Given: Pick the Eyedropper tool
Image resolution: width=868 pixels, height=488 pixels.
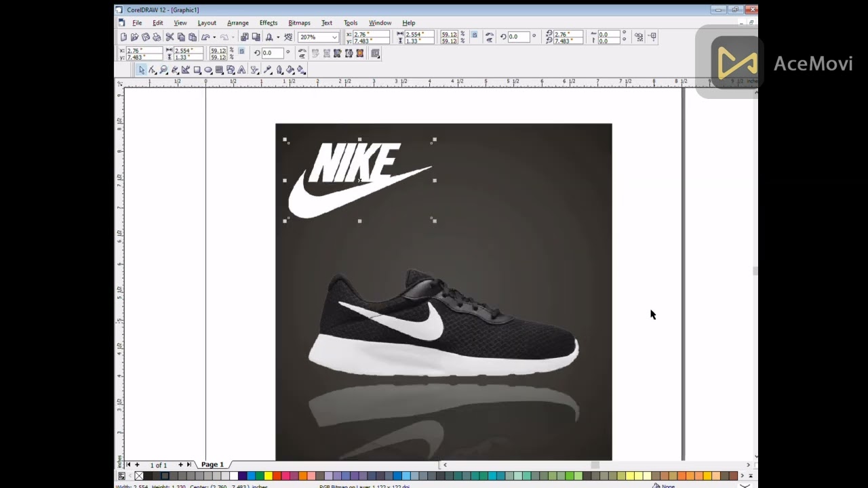Looking at the screenshot, I should click(267, 70).
